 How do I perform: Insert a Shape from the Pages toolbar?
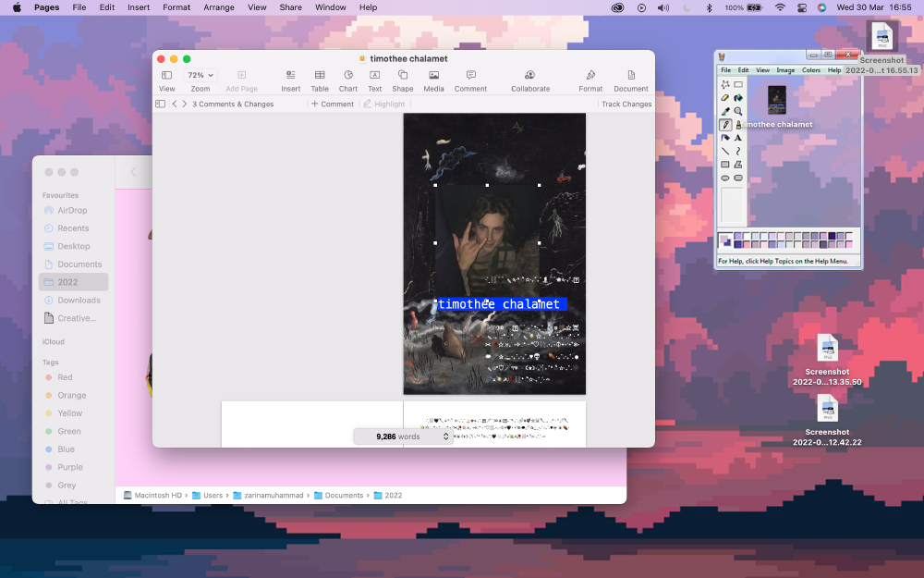tap(403, 80)
